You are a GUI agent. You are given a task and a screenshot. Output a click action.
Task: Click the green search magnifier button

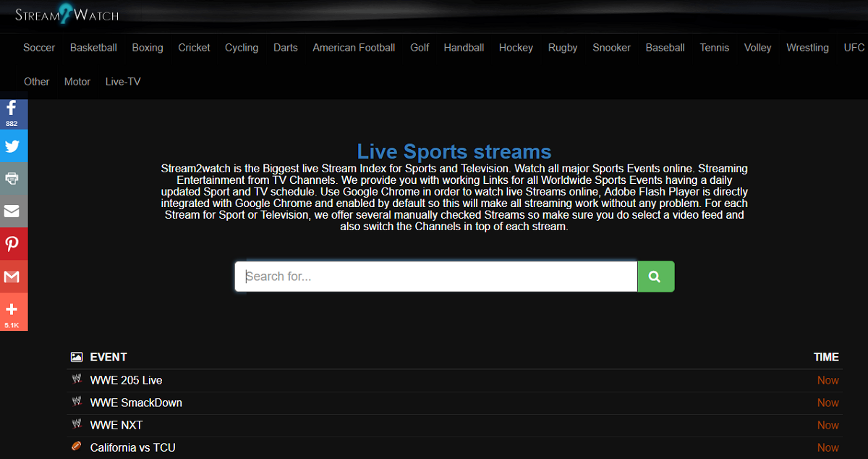pyautogui.click(x=655, y=277)
